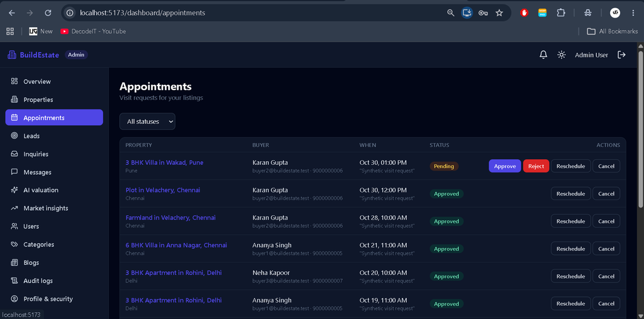644x319 pixels.
Task: Open All Bookmarks folder
Action: (x=612, y=31)
